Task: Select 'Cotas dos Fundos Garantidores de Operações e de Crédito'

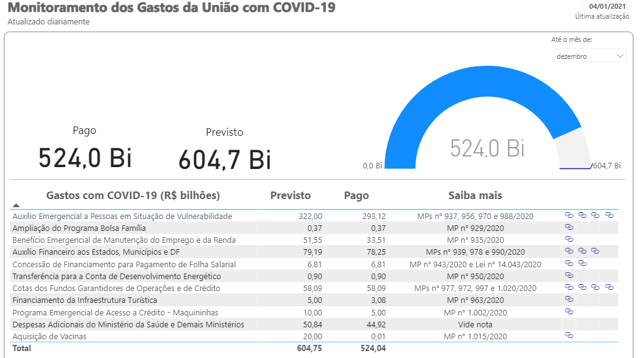Action: click(x=117, y=288)
